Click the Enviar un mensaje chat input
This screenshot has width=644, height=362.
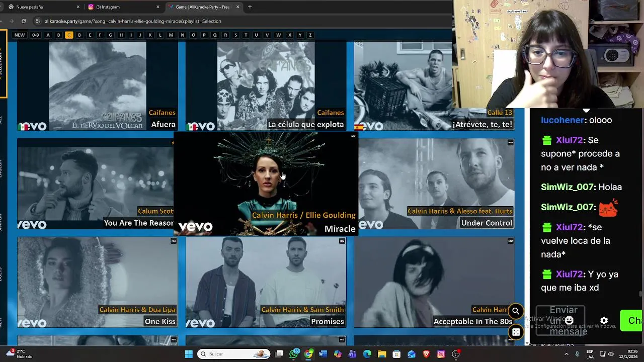point(560,320)
